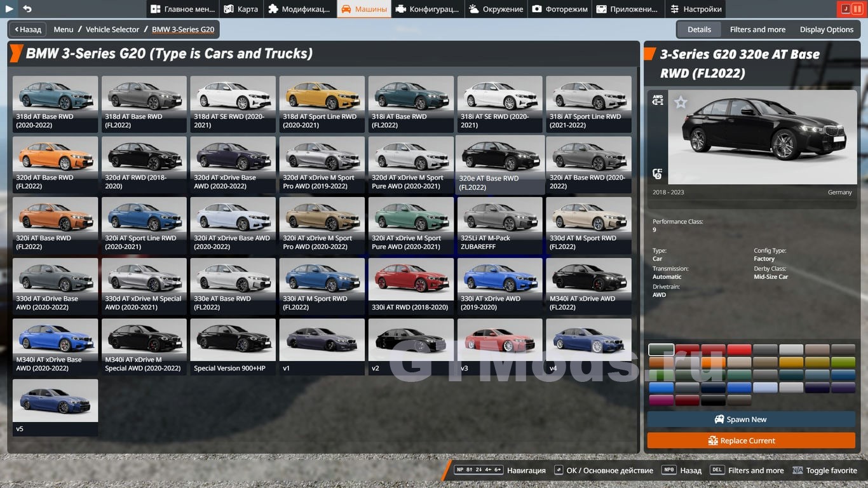The image size is (868, 488).
Task: Pick the lime green paint color swatch
Action: point(843,362)
